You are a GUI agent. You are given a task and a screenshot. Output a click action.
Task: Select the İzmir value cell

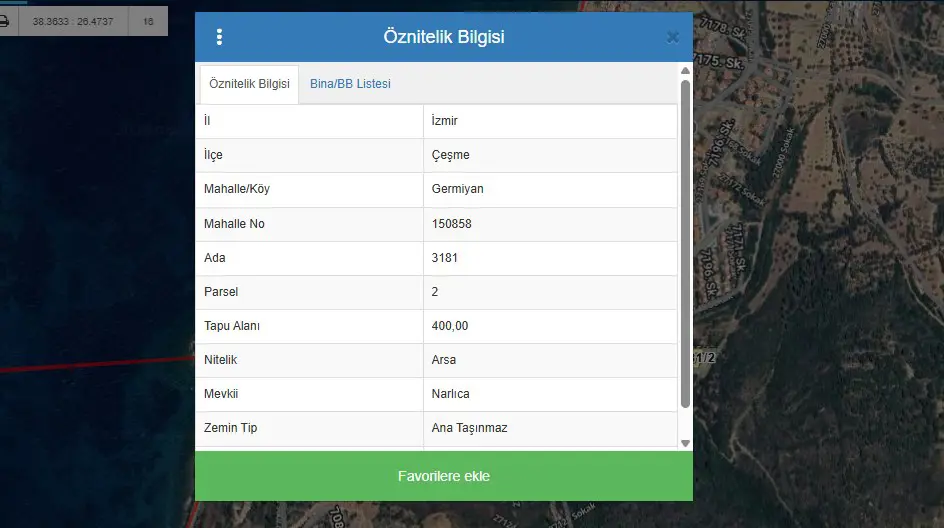coord(550,121)
